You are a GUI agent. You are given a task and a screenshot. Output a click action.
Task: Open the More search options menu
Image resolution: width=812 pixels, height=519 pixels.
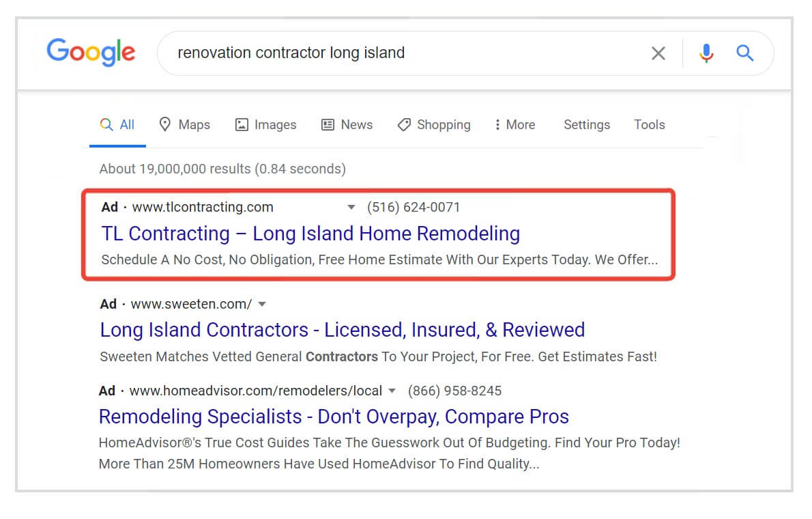point(514,124)
